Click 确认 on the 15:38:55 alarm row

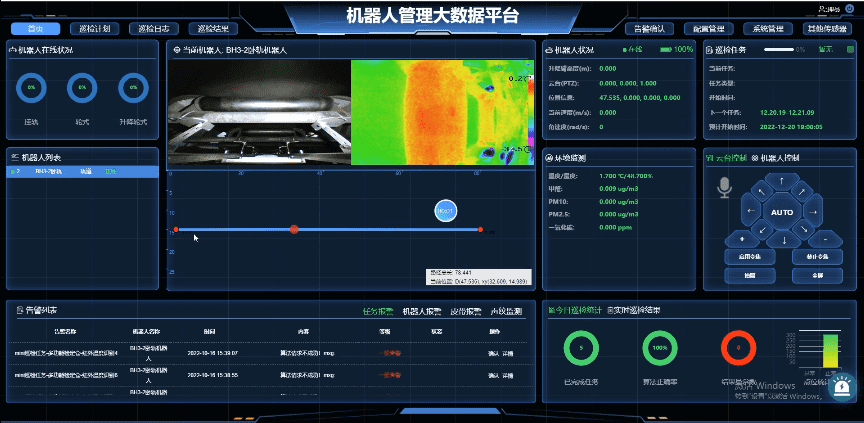coord(493,375)
